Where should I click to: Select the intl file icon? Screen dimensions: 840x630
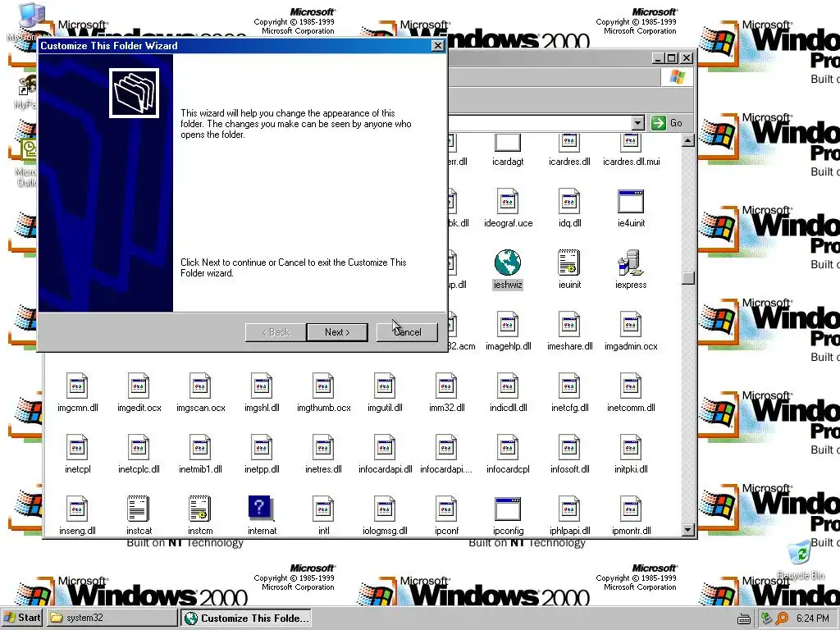coord(323,509)
